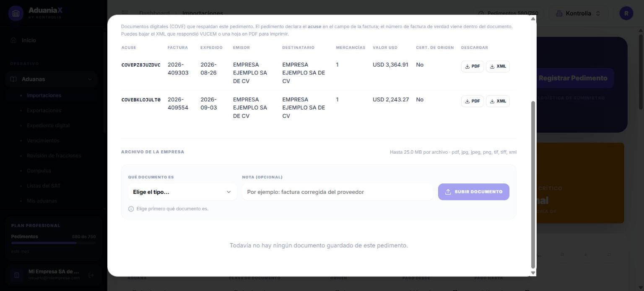Download XML for acuse COVEPZ8JUZDVC
The height and width of the screenshot is (291, 644).
[x=498, y=67]
